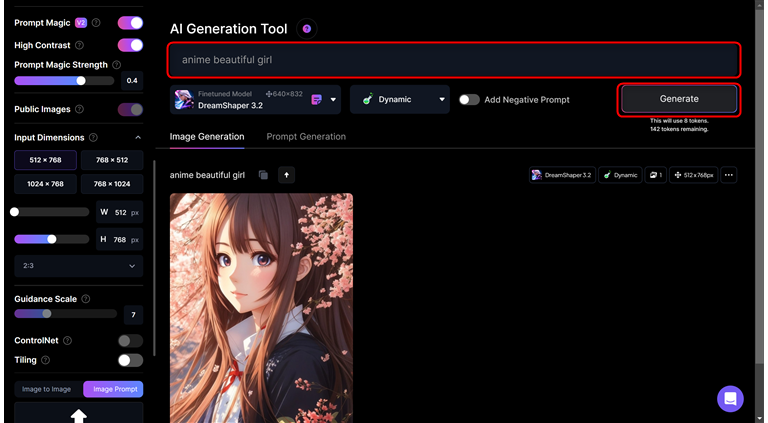768x423 pixels.
Task: Click the Generate button
Action: [679, 99]
